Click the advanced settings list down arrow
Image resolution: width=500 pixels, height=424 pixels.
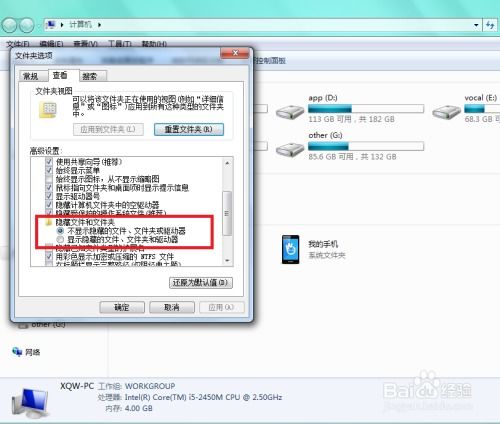point(227,260)
